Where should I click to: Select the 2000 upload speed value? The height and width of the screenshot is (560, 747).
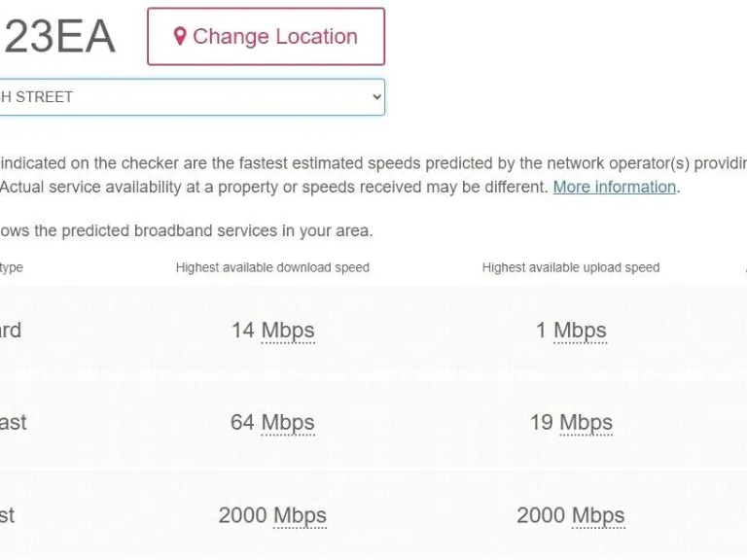coord(541,515)
